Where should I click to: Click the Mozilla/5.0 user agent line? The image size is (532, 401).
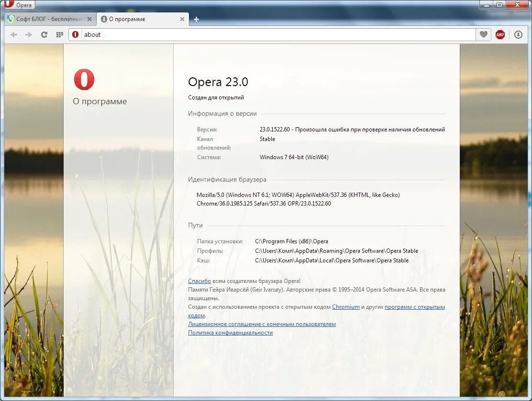pos(298,195)
